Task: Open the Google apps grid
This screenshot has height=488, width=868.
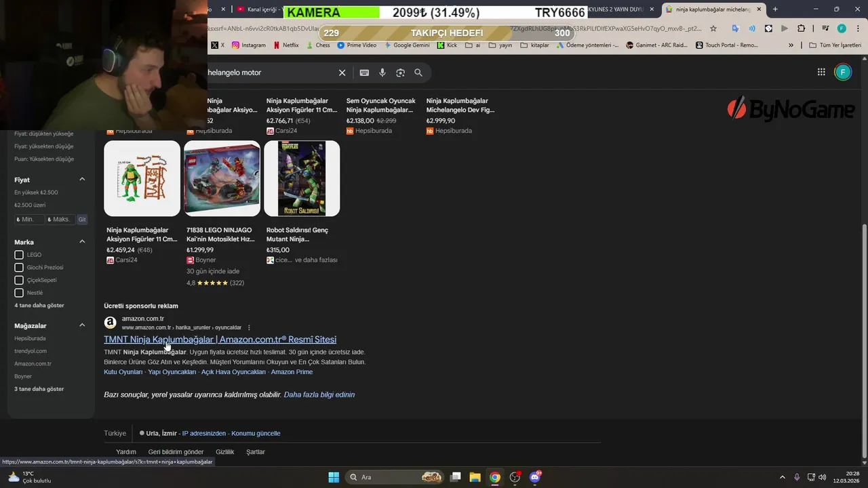Action: click(821, 72)
